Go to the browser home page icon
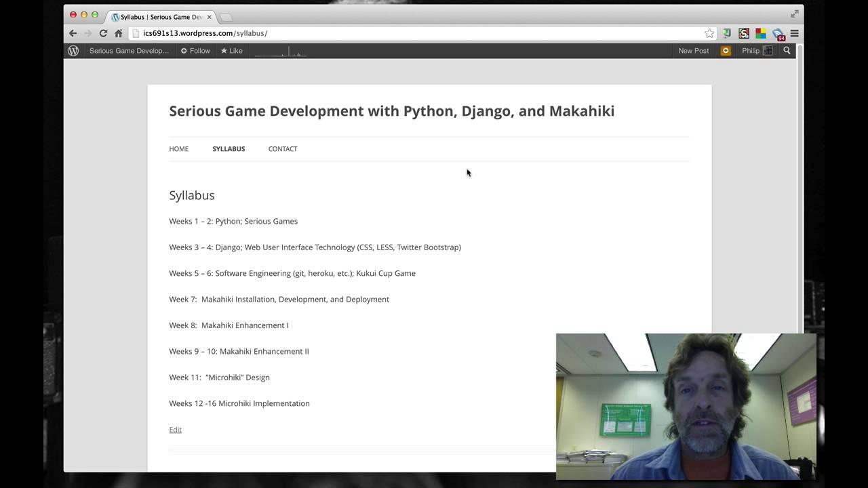868x488 pixels. (118, 33)
